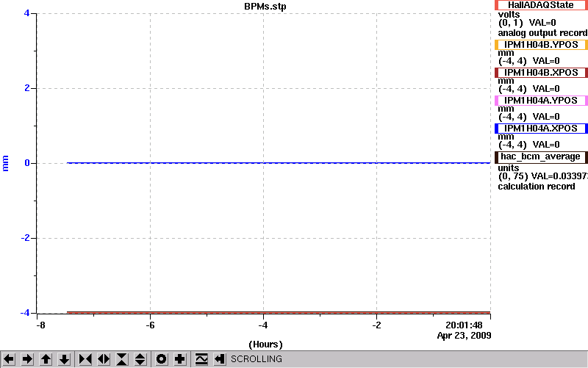Click the (Hours) x-axis label

tap(265, 344)
